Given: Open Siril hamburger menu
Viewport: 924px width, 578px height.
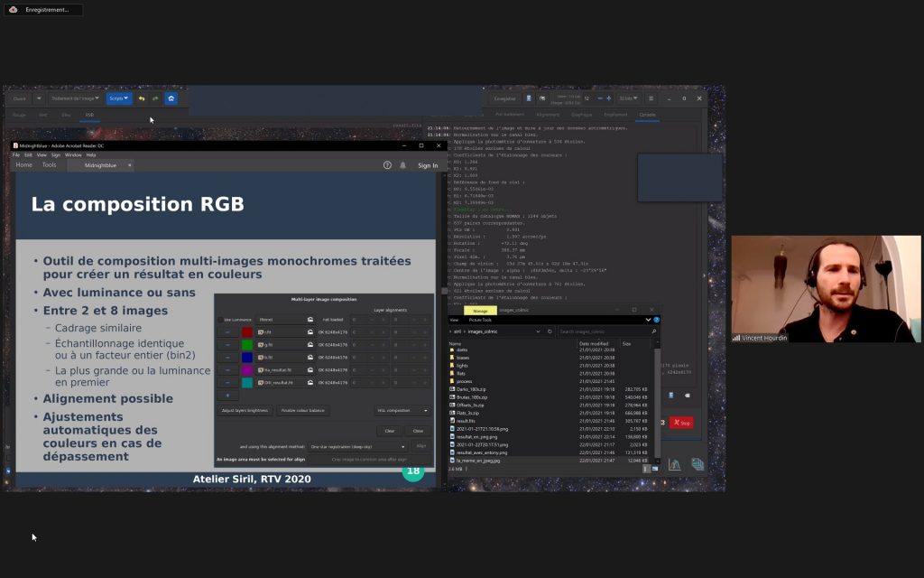Looking at the screenshot, I should 651,98.
